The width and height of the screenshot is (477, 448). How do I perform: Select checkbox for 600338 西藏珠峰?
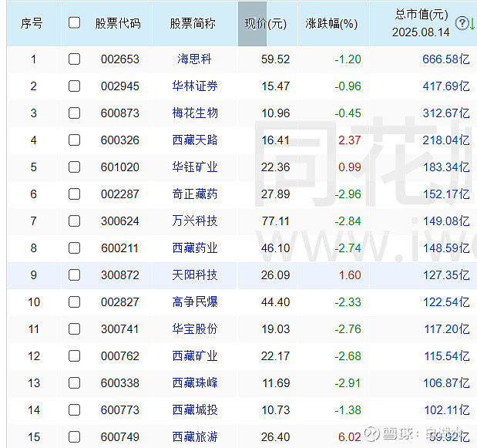74,383
